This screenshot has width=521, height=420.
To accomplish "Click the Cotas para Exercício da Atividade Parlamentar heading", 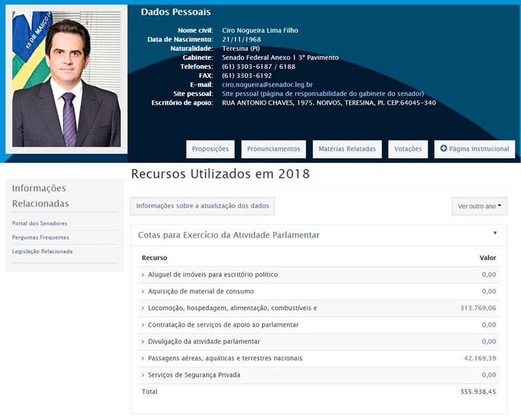I will click(229, 235).
